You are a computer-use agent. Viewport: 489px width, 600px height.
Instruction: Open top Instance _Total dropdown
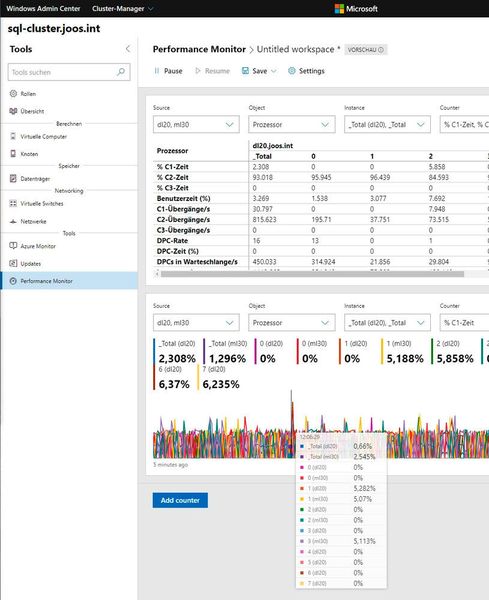click(x=387, y=124)
